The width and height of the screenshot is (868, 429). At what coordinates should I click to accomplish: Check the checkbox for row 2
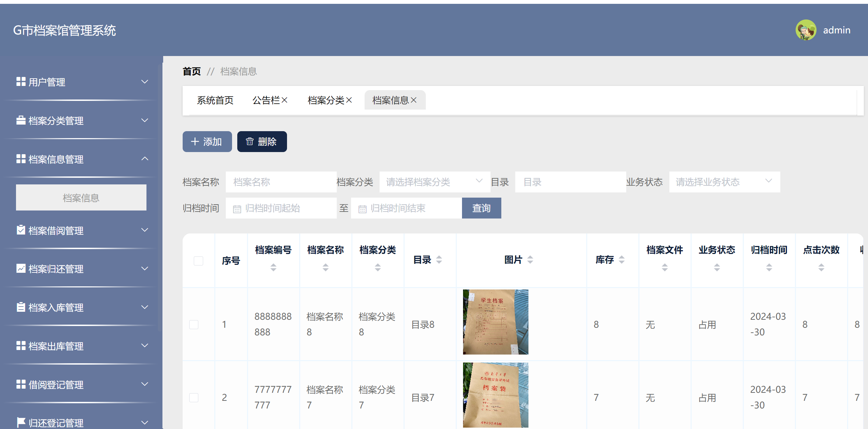pos(194,397)
